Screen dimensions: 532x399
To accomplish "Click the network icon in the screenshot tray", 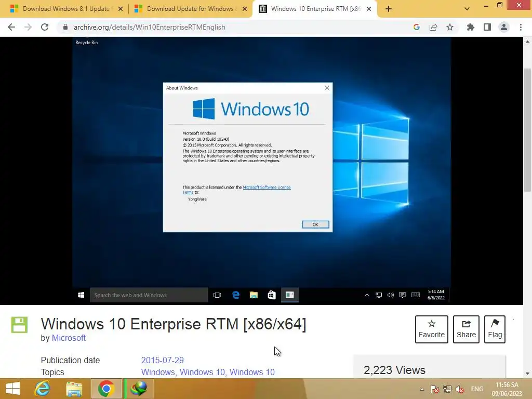I will pos(379,295).
